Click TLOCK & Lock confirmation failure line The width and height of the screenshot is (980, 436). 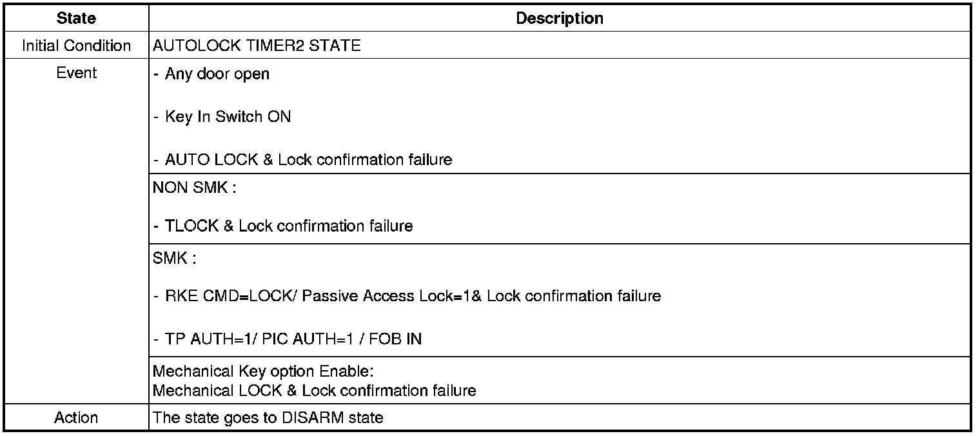coord(283,226)
